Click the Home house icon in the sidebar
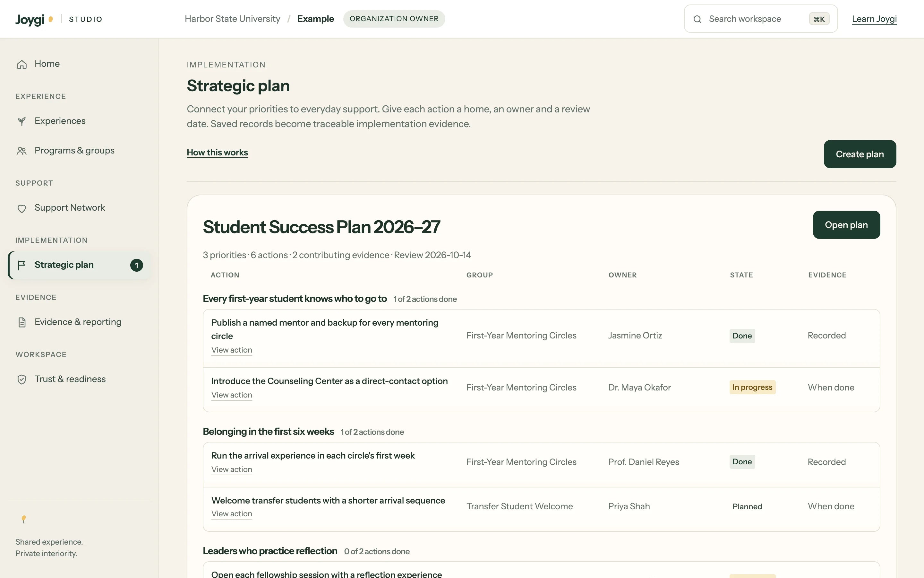 [x=22, y=64]
